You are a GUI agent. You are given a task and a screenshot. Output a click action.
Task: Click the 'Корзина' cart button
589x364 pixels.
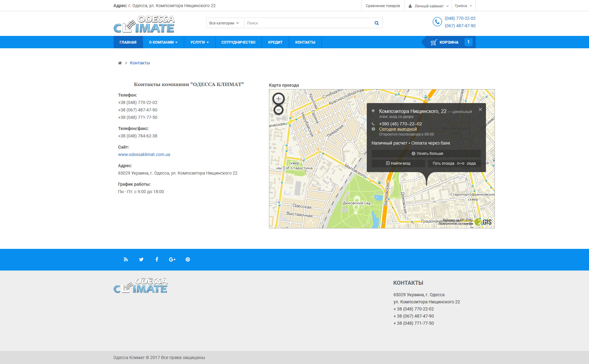pyautogui.click(x=448, y=42)
